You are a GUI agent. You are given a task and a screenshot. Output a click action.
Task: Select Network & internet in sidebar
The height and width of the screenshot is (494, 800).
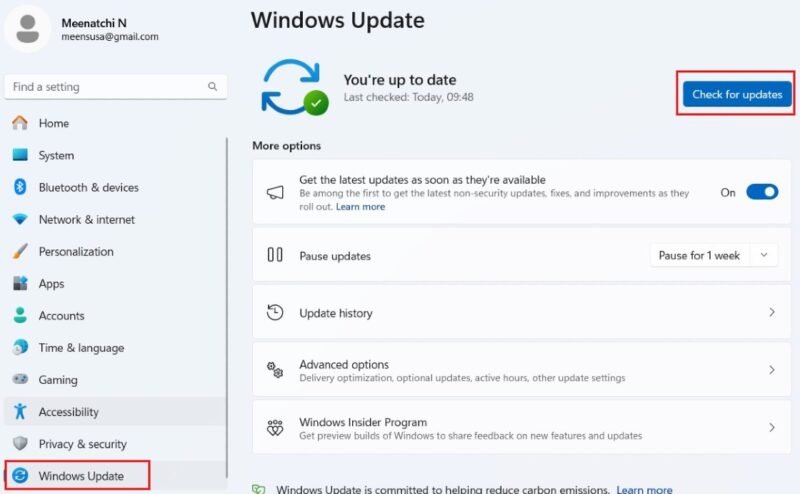click(115, 219)
